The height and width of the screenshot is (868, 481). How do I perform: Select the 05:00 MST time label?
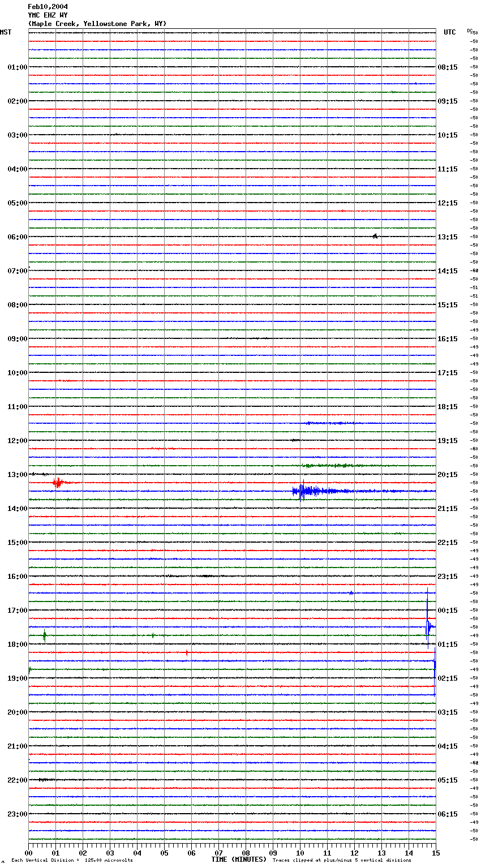18,203
